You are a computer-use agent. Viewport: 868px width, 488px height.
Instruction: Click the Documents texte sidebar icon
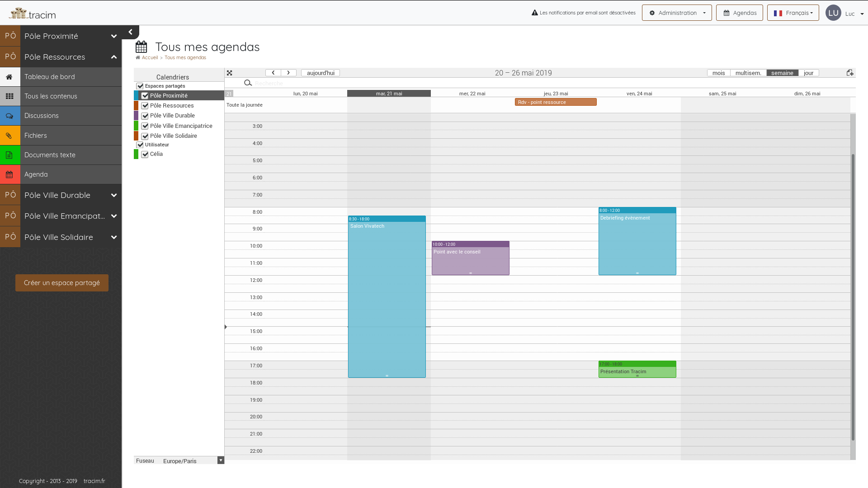(x=9, y=155)
